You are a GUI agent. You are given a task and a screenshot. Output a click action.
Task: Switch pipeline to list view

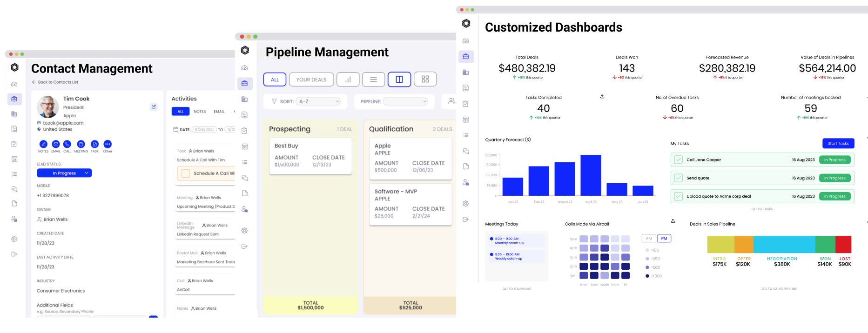tap(374, 80)
